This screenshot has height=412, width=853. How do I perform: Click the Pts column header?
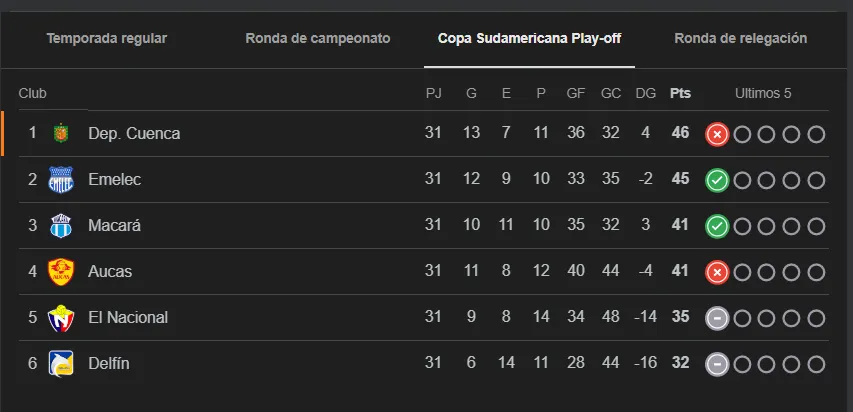point(680,93)
